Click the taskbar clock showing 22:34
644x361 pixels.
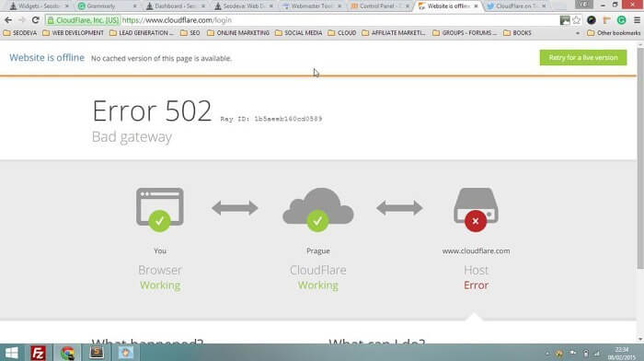pos(621,354)
